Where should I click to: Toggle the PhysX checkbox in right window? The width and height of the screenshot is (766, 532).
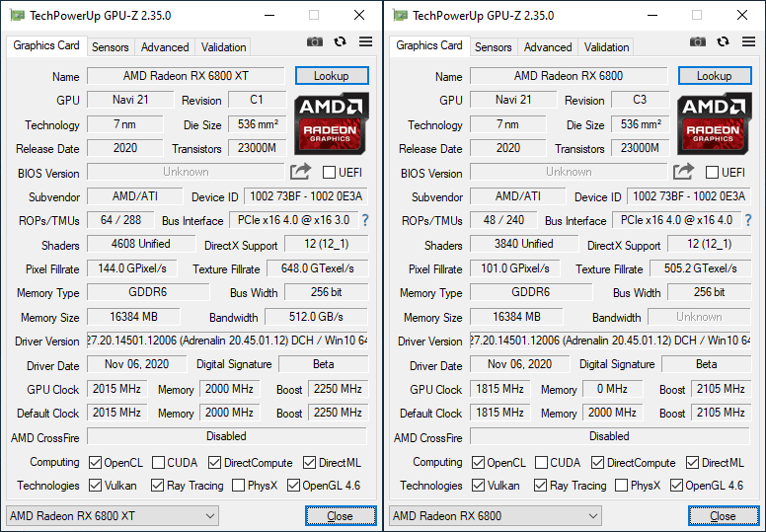[621, 486]
